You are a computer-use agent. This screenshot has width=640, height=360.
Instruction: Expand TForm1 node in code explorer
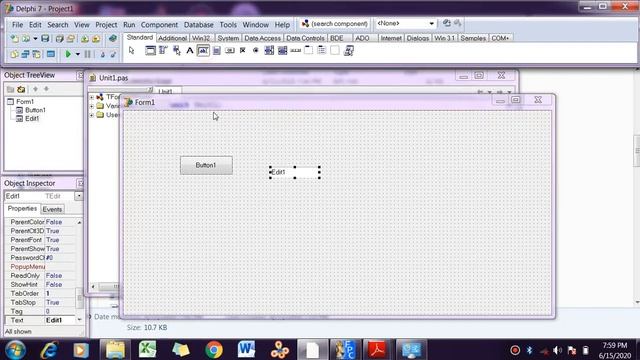92,97
